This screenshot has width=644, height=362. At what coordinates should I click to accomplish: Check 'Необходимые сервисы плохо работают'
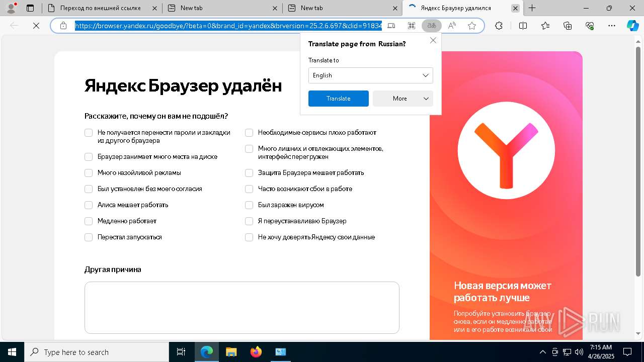click(x=249, y=133)
